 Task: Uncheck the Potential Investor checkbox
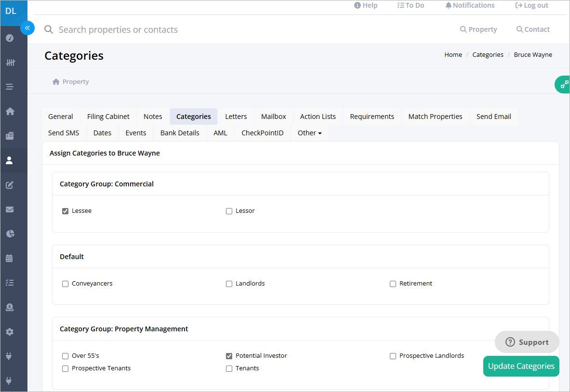(229, 356)
